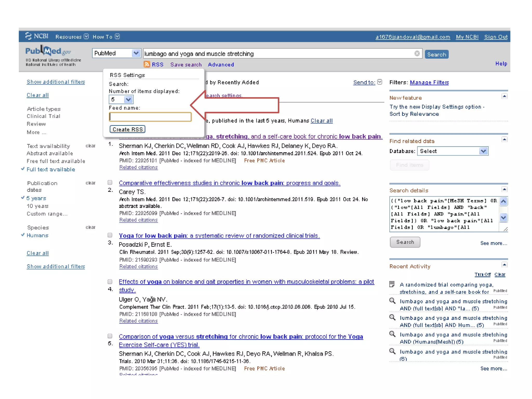This screenshot has height=399, width=532.
Task: Click magnifier icon beside first recent search
Action: click(393, 301)
